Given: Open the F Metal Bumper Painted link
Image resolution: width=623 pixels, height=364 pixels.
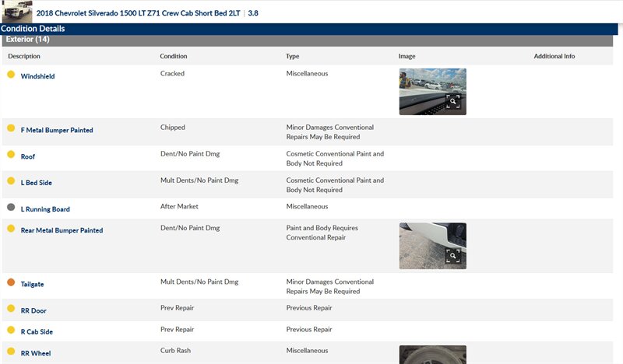Looking at the screenshot, I should (57, 131).
